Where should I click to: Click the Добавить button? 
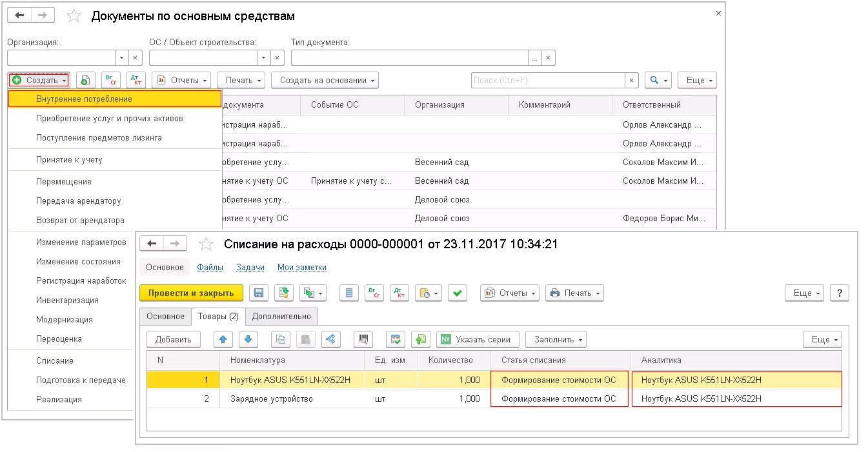point(174,339)
